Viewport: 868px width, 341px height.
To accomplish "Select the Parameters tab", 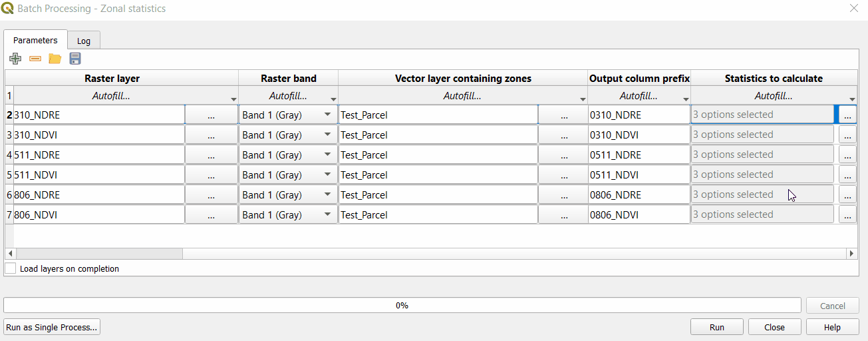I will click(x=35, y=40).
